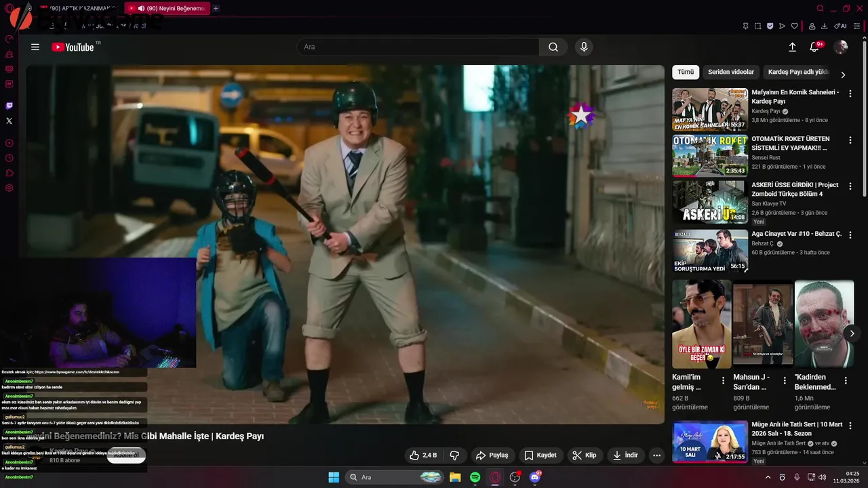Screen dimensions: 868x488
Task: Open Windows Start menu button
Action: point(334,477)
